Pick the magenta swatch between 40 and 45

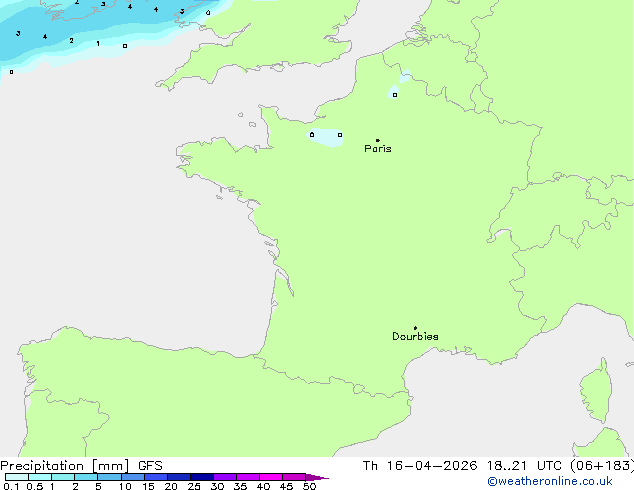point(271,477)
